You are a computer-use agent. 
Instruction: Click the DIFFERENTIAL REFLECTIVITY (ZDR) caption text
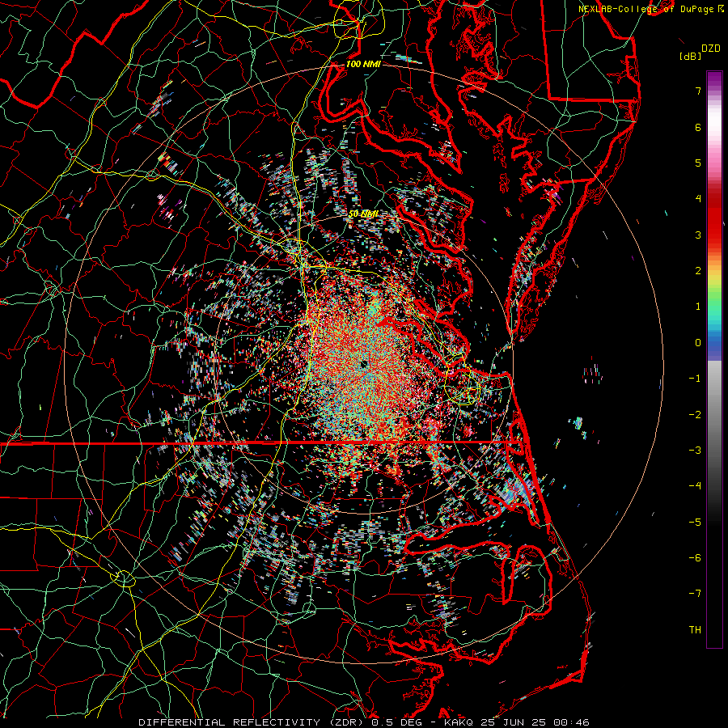(252, 722)
